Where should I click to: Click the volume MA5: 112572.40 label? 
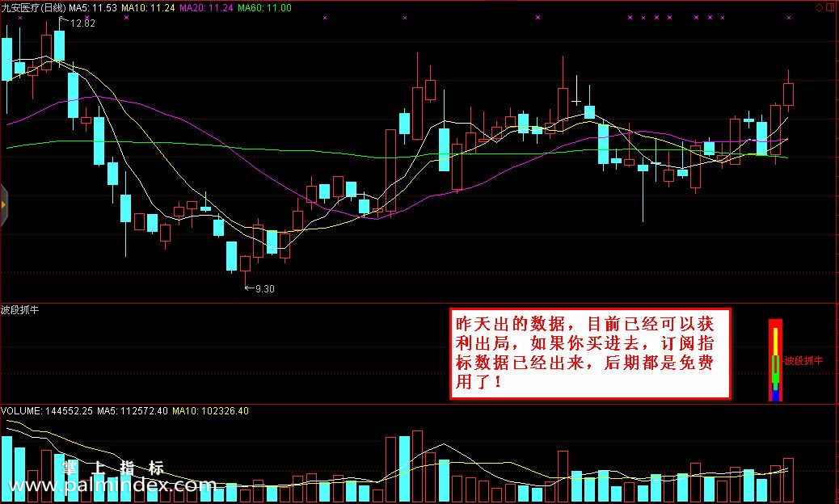pos(133,411)
